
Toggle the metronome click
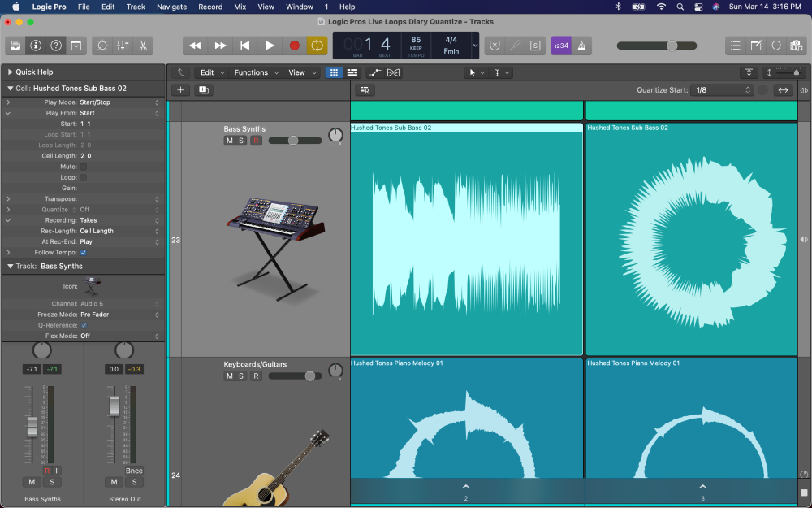tap(582, 46)
